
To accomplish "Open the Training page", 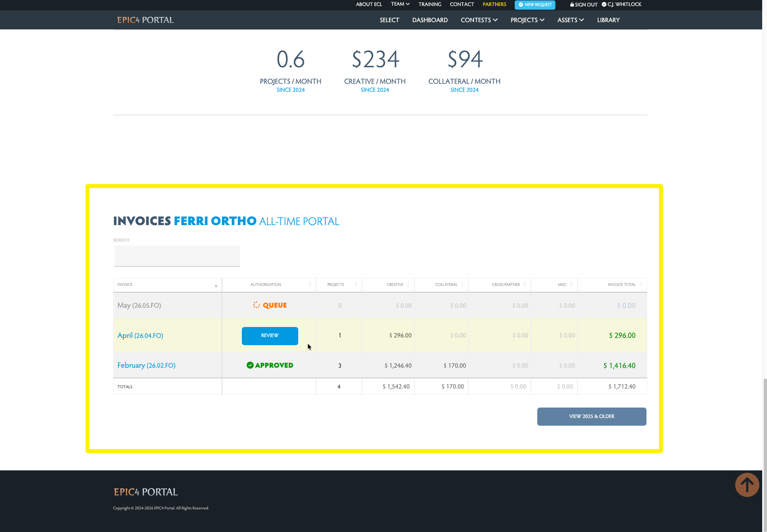I will click(430, 4).
